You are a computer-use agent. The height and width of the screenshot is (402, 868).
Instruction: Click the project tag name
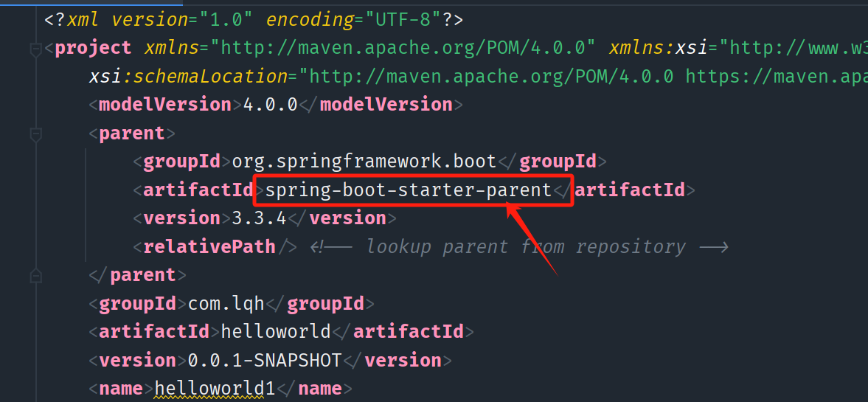coord(94,49)
